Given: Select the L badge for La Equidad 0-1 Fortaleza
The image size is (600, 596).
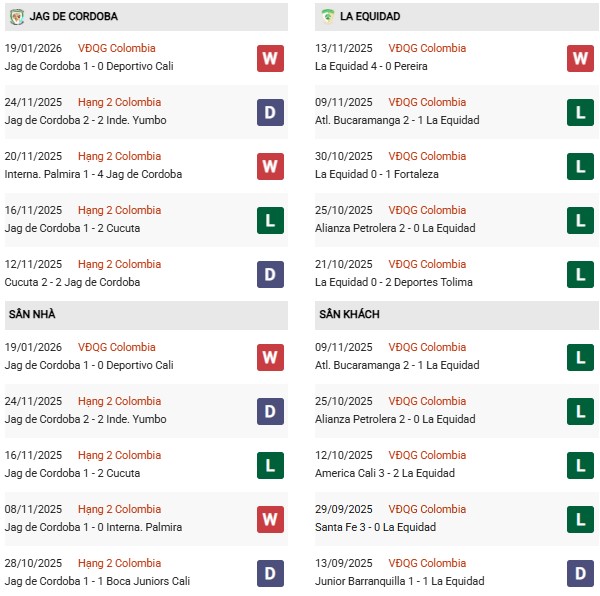Looking at the screenshot, I should pyautogui.click(x=580, y=165).
